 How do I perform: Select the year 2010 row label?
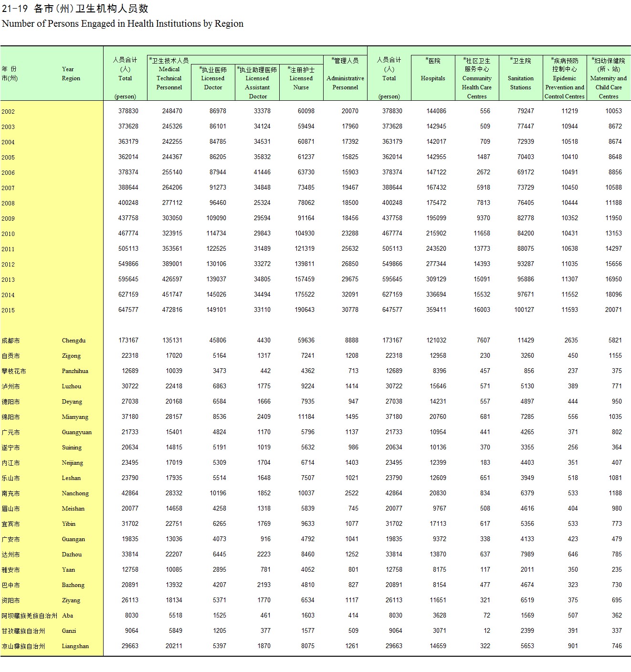point(8,234)
